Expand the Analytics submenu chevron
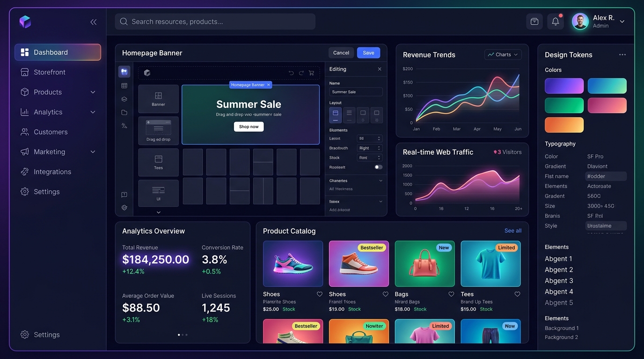 point(93,112)
